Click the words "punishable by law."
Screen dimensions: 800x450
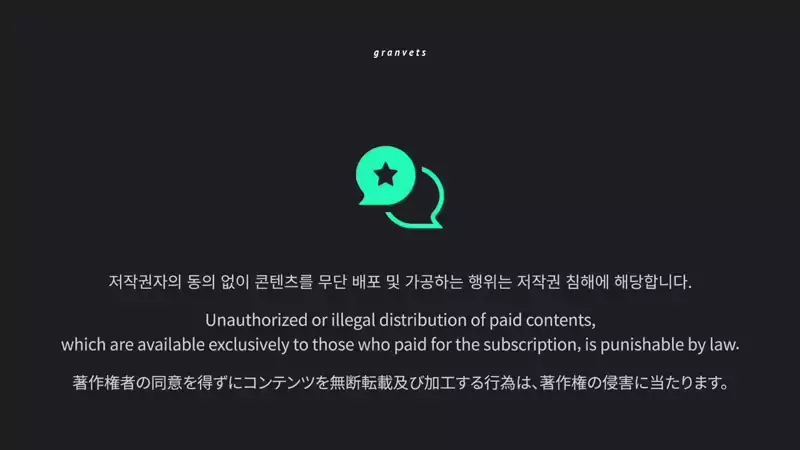tap(669, 345)
